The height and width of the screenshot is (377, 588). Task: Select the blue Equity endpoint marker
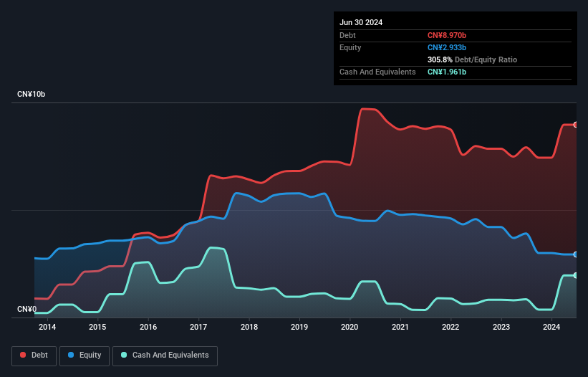576,254
